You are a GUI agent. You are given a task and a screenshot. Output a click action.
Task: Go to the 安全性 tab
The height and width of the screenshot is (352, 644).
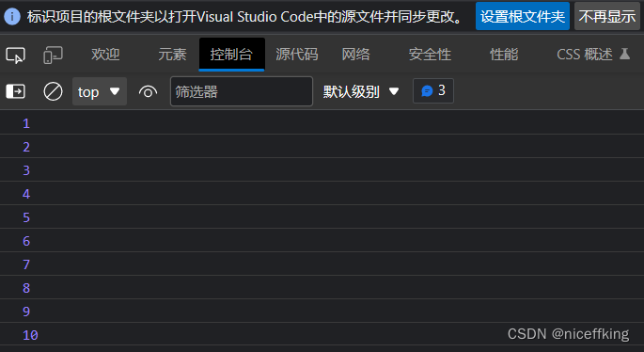(x=430, y=55)
